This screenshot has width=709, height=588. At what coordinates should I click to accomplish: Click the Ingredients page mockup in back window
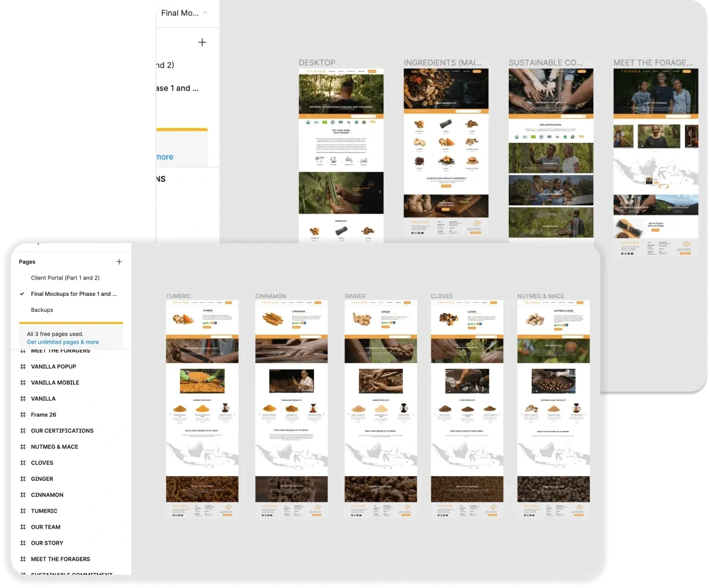click(x=446, y=153)
